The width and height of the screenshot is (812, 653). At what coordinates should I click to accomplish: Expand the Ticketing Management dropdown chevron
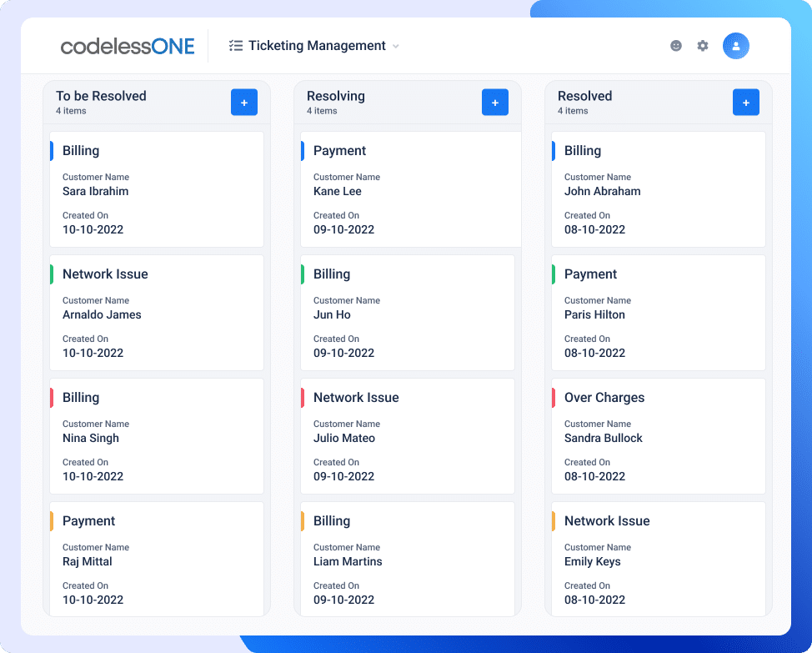tap(396, 46)
